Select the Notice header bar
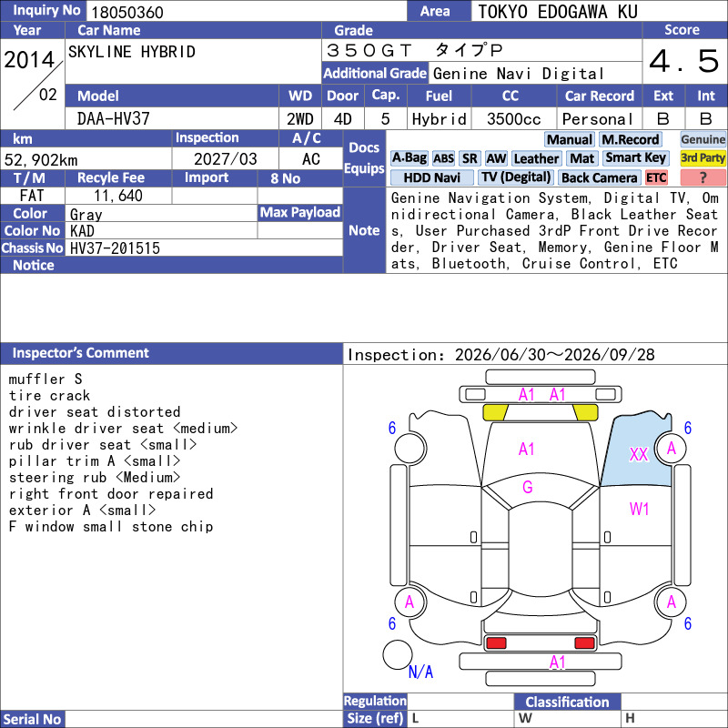The image size is (728, 728). tap(171, 265)
